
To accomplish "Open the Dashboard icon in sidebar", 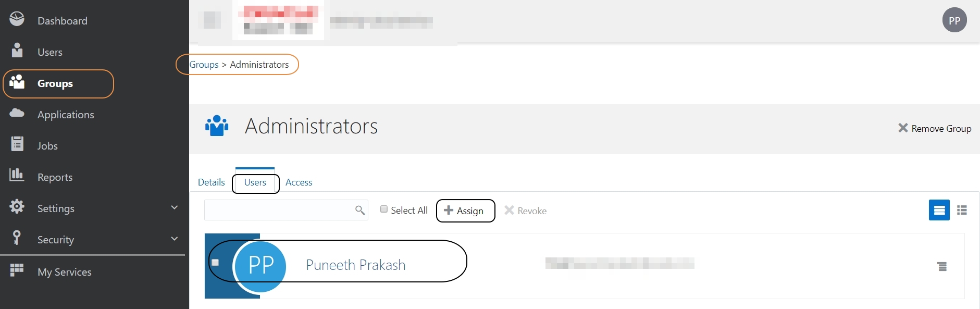I will 17,19.
